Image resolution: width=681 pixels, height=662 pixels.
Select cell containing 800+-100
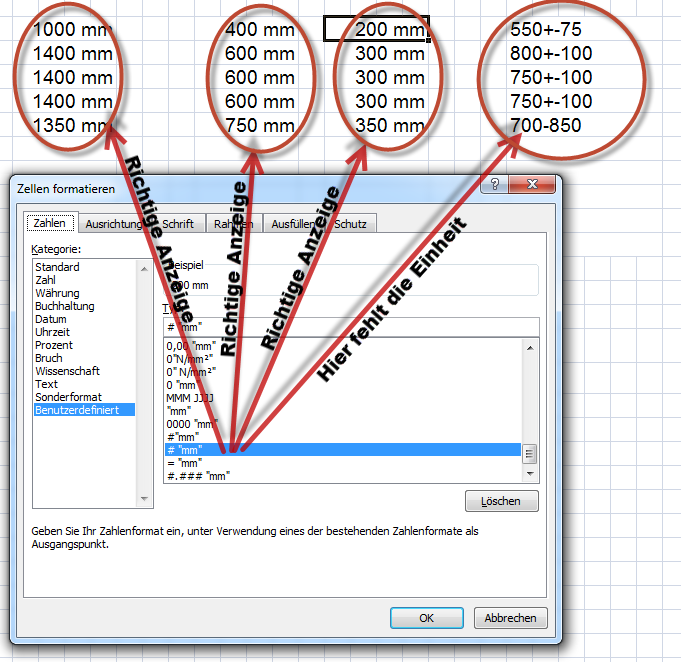point(551,53)
